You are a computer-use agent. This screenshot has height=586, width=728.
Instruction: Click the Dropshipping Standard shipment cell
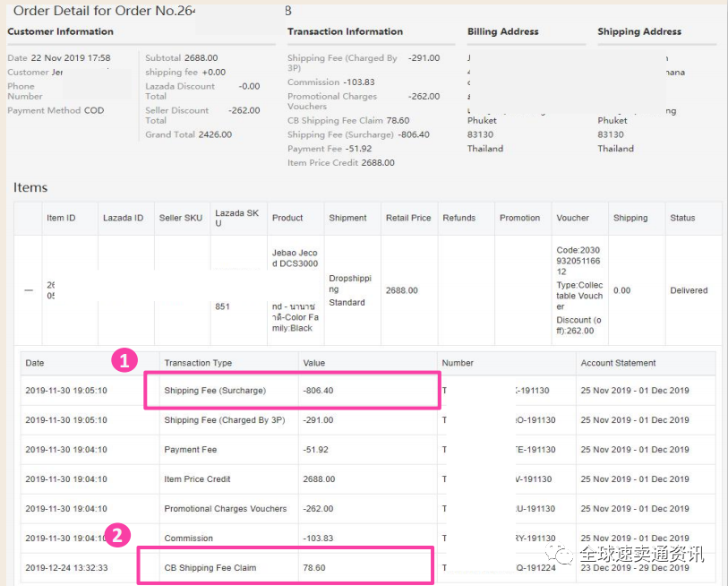pyautogui.click(x=347, y=290)
